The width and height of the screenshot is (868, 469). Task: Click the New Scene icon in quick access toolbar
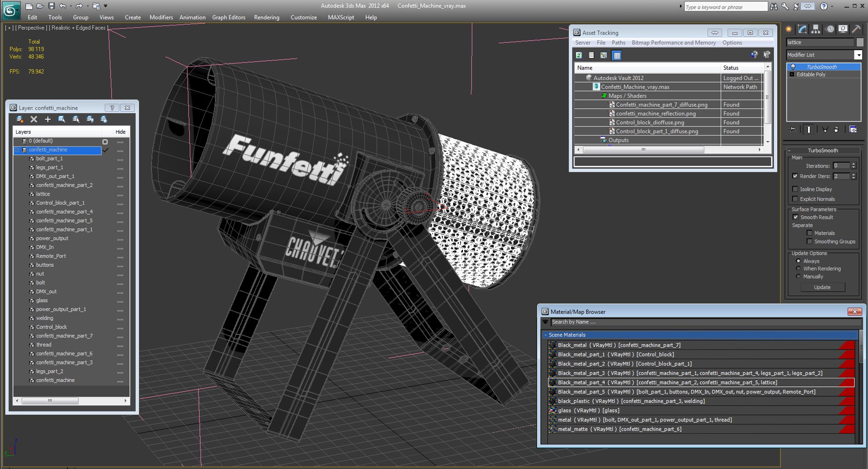[29, 6]
